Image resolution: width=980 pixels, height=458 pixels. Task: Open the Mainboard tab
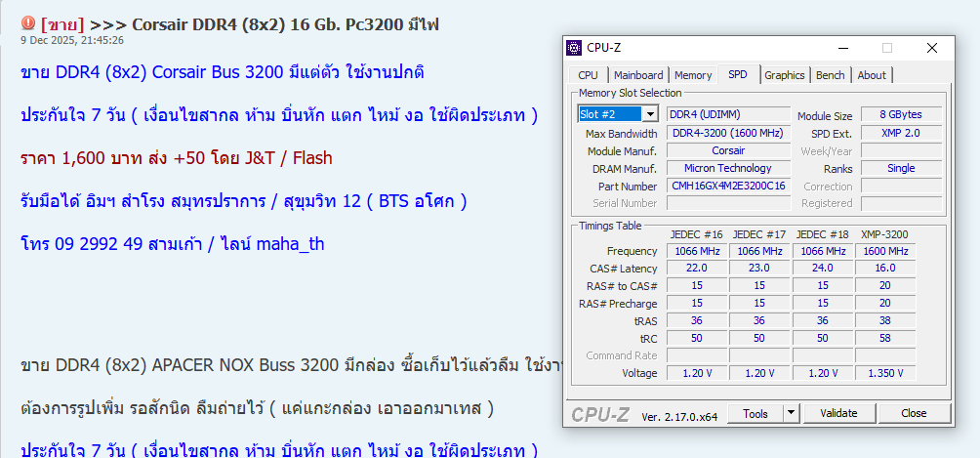click(x=638, y=75)
